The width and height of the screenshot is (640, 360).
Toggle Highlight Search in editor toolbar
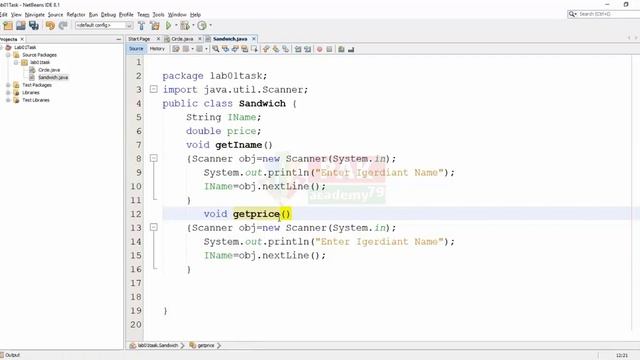tap(244, 49)
